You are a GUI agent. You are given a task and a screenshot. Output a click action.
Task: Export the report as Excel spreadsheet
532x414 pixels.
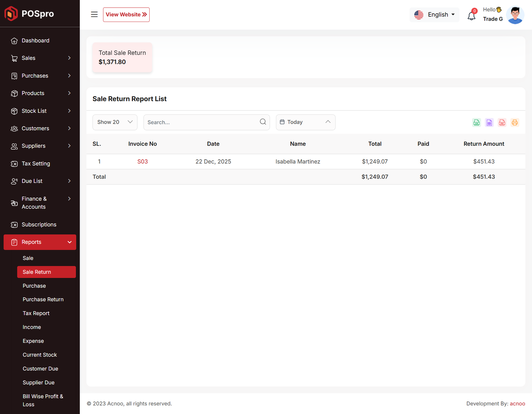489,122
